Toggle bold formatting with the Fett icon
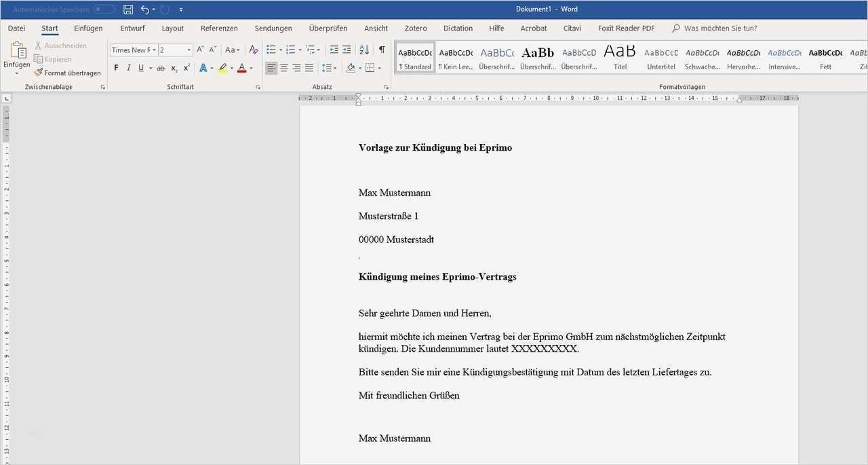This screenshot has height=465, width=868. point(116,67)
